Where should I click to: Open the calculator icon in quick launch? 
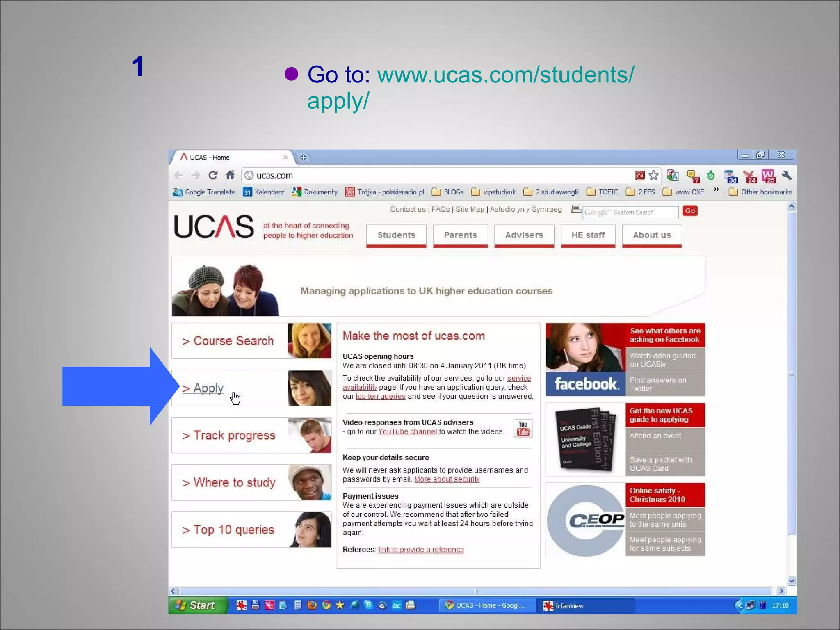tap(298, 605)
